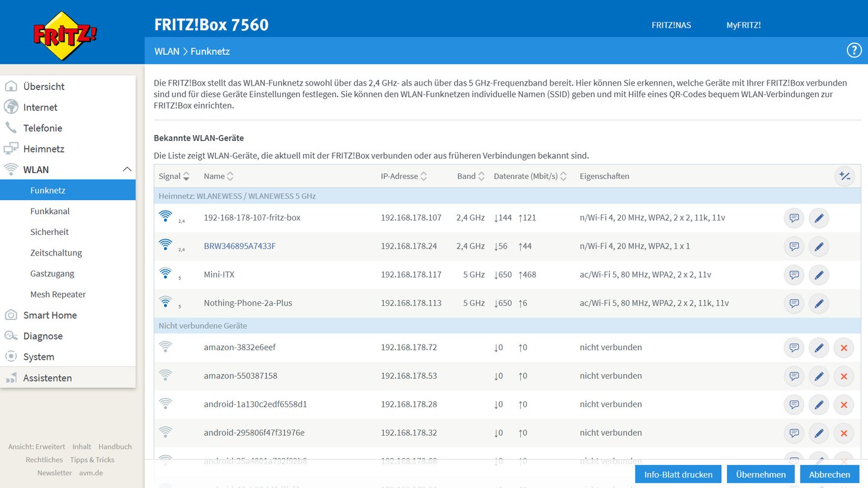Click the help question mark icon

854,51
